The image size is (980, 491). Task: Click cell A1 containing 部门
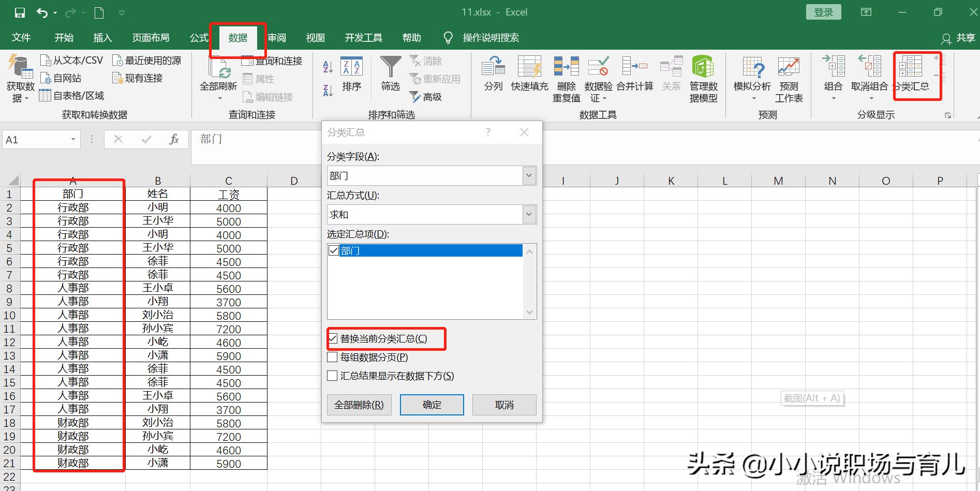pyautogui.click(x=72, y=194)
